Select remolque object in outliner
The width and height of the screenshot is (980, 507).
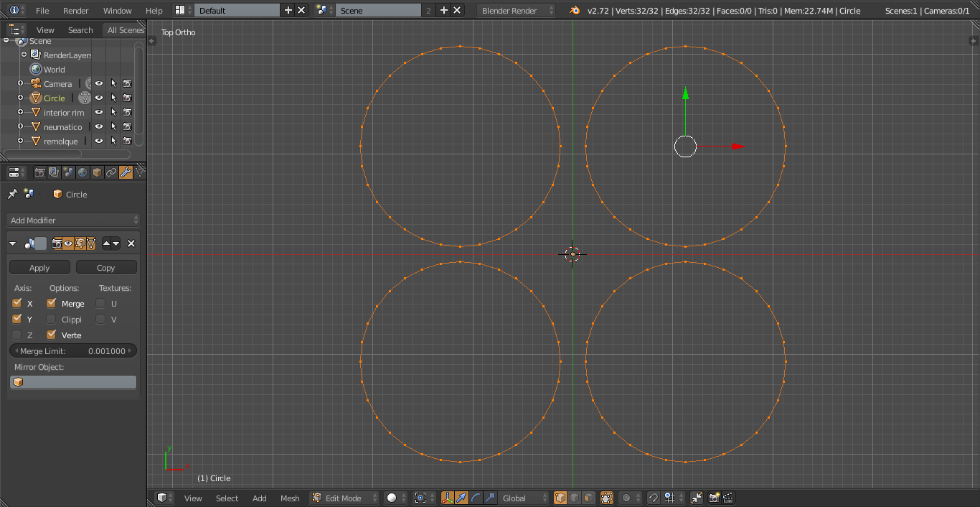60,141
